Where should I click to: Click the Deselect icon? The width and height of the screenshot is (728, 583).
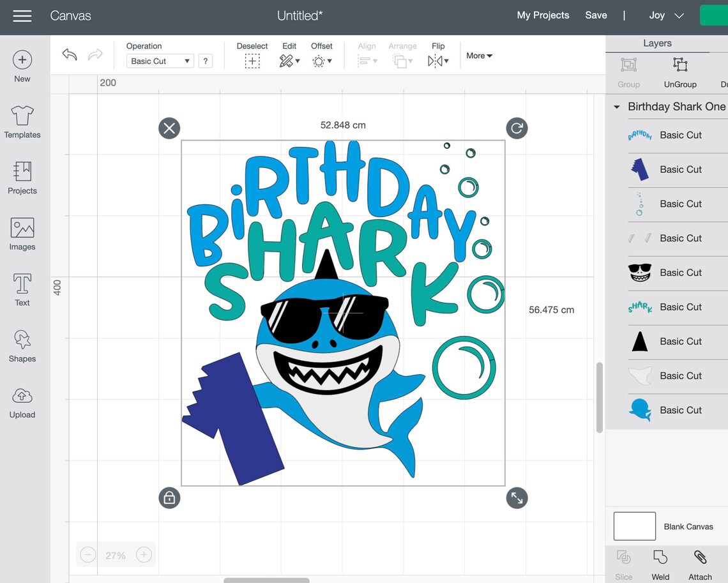[252, 61]
